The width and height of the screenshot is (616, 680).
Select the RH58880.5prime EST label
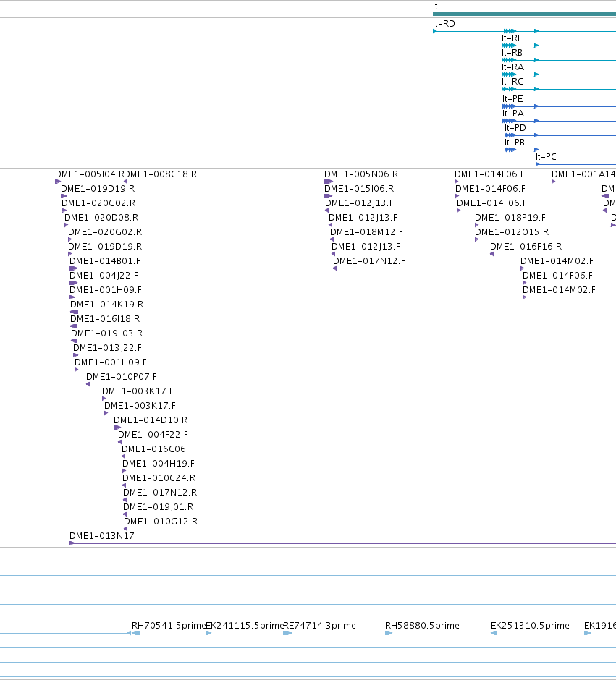pos(422,625)
